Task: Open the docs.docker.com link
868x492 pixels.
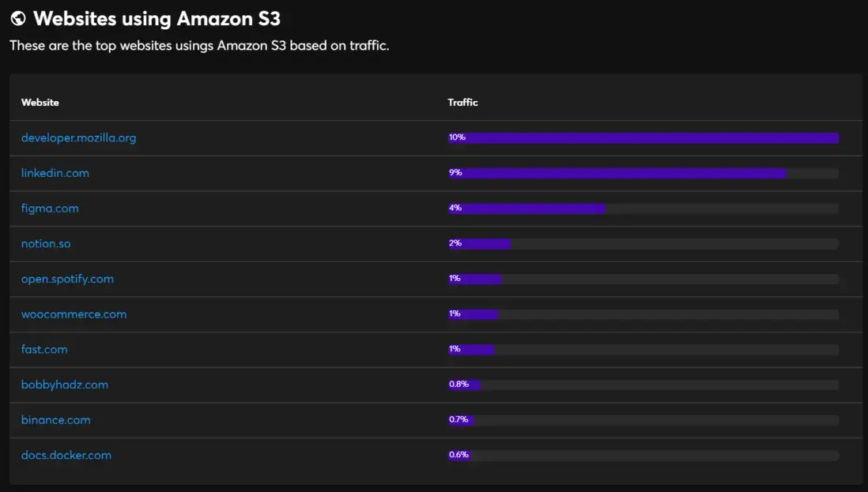Action: click(66, 456)
